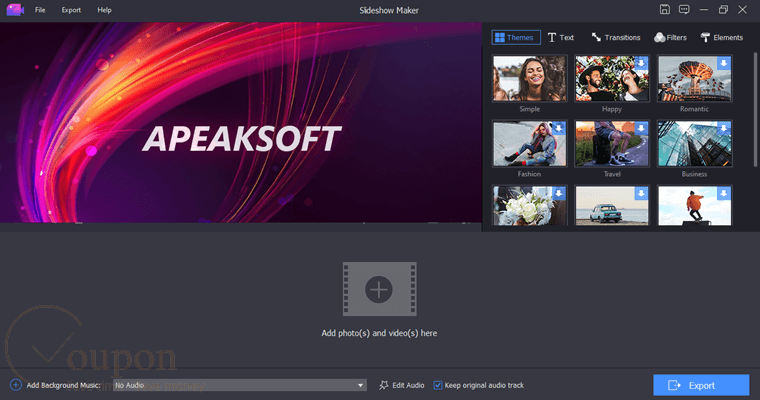Image resolution: width=760 pixels, height=400 pixels.
Task: Click the 'Add photo(s) and video(s) here' text
Action: click(379, 333)
